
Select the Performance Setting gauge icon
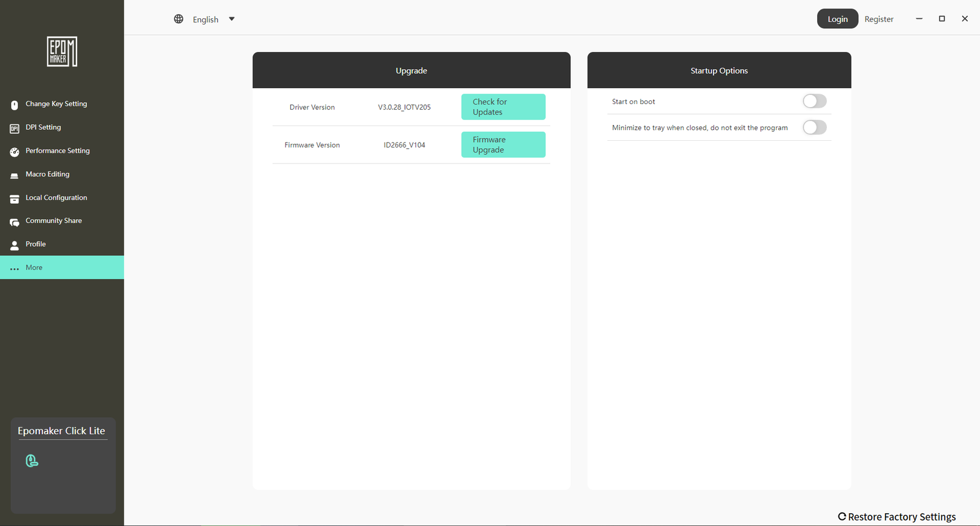[x=15, y=152]
